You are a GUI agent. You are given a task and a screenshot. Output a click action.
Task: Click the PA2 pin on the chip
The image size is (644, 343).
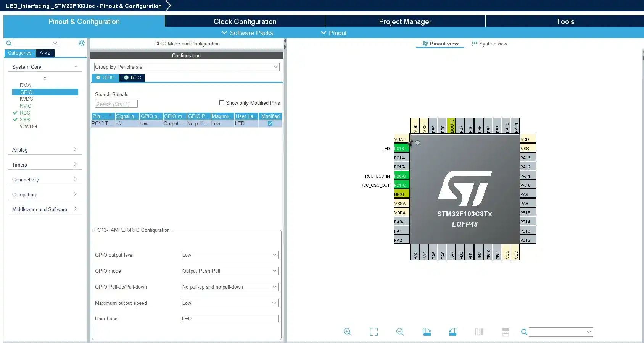point(401,240)
